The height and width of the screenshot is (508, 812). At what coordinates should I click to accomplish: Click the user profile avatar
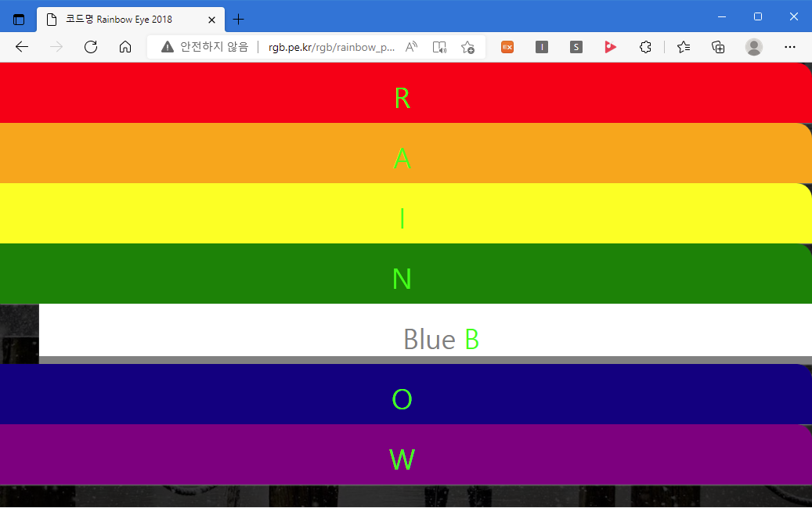754,47
